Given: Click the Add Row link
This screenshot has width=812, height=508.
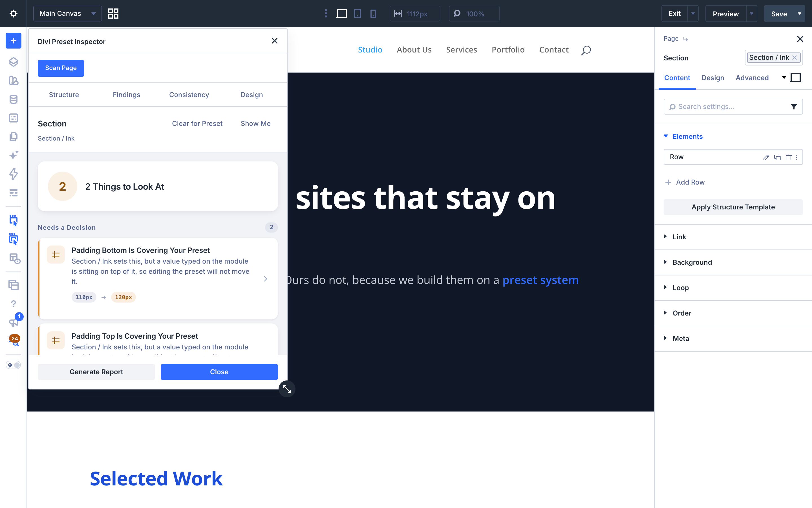Looking at the screenshot, I should pyautogui.click(x=685, y=182).
